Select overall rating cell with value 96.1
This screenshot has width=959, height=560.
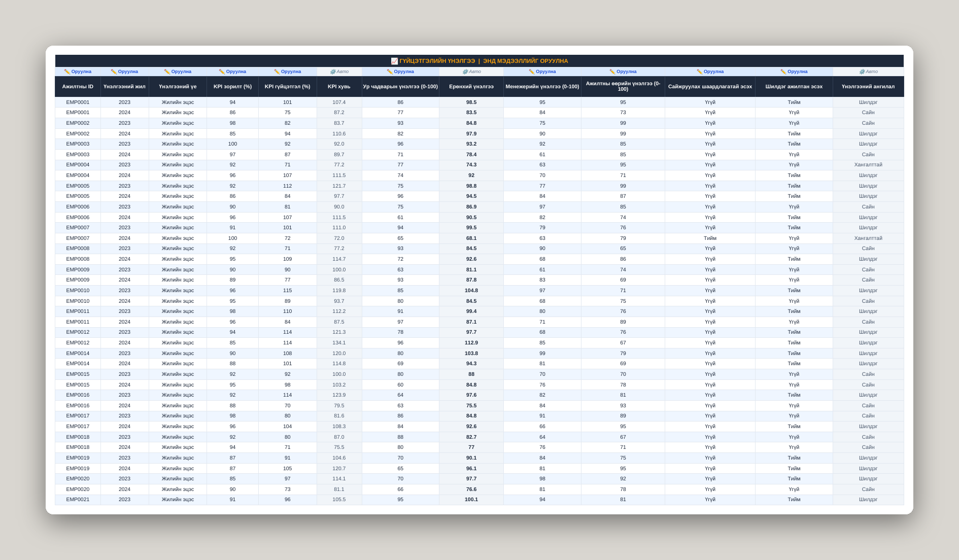(x=471, y=469)
